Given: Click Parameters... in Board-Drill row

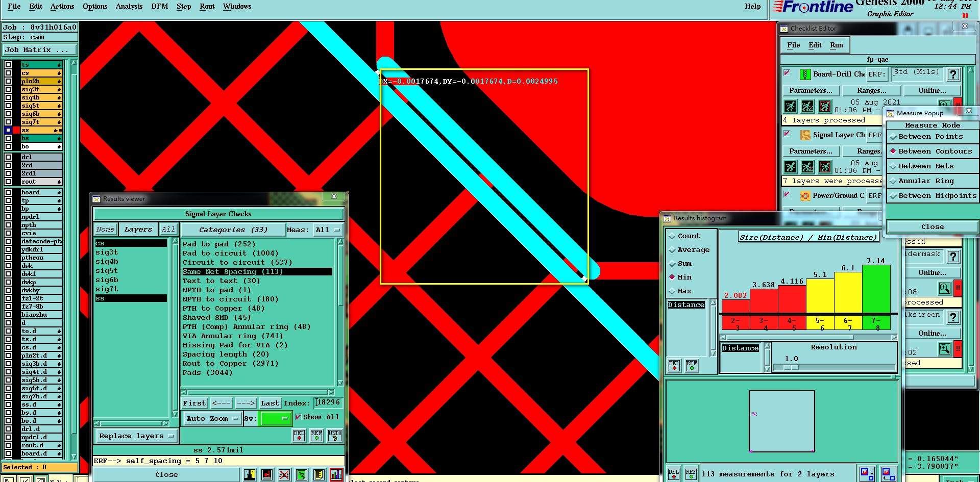Looking at the screenshot, I should point(811,91).
